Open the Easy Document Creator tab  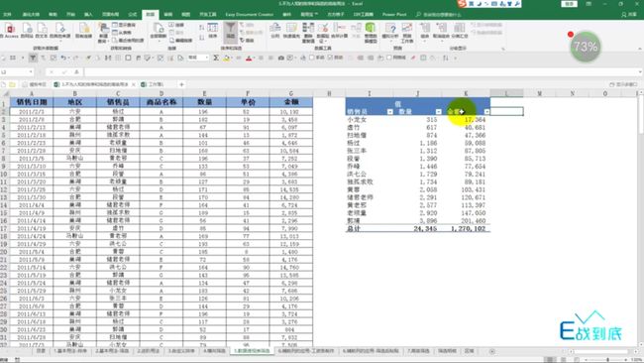[250, 15]
